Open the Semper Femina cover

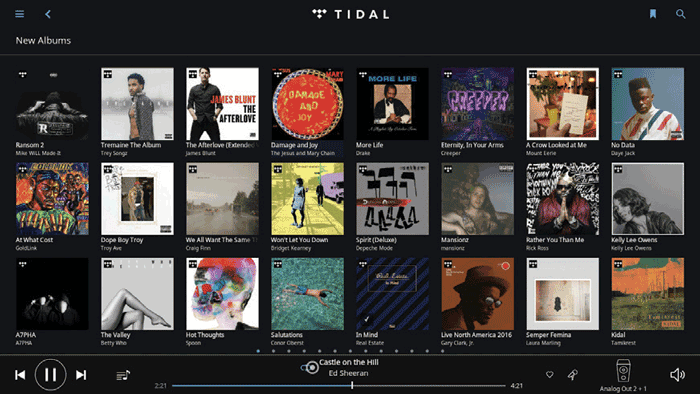coord(562,294)
